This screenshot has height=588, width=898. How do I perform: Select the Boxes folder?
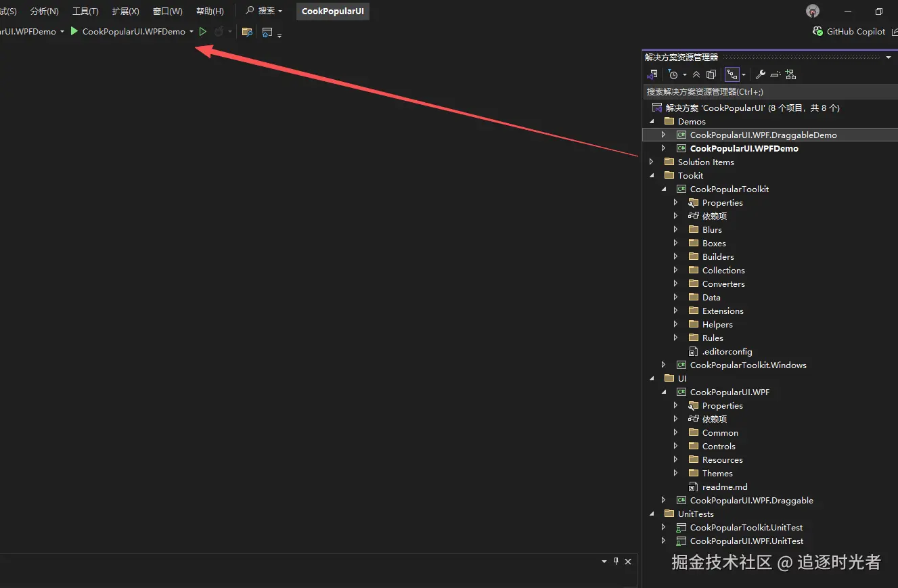pos(714,244)
